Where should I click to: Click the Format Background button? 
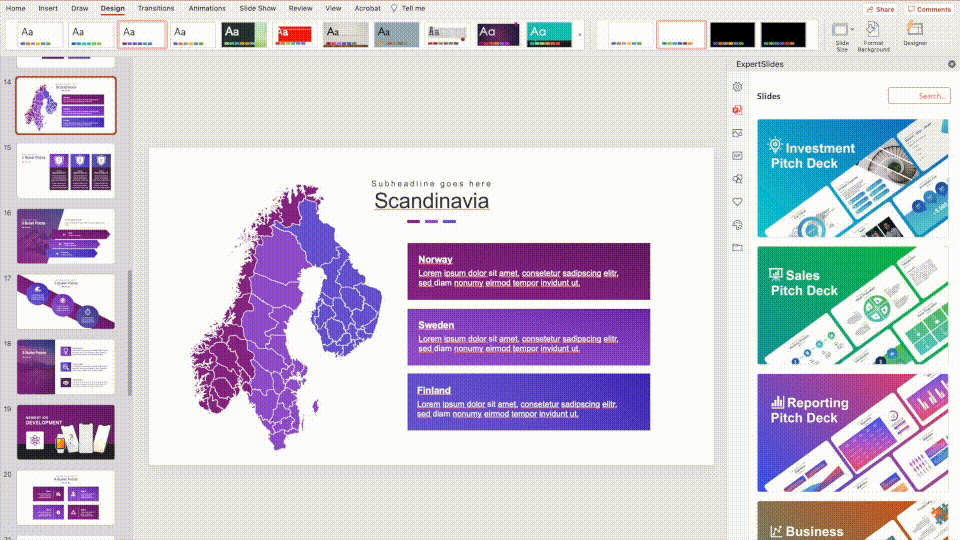pyautogui.click(x=873, y=35)
